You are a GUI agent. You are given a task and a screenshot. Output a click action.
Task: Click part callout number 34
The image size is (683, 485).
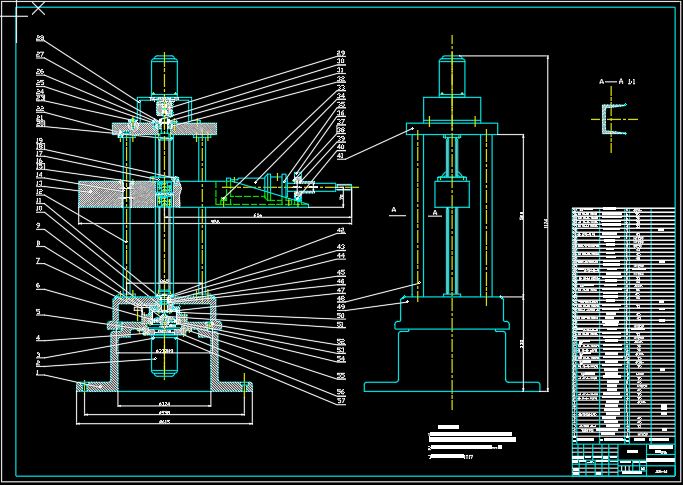tap(341, 96)
